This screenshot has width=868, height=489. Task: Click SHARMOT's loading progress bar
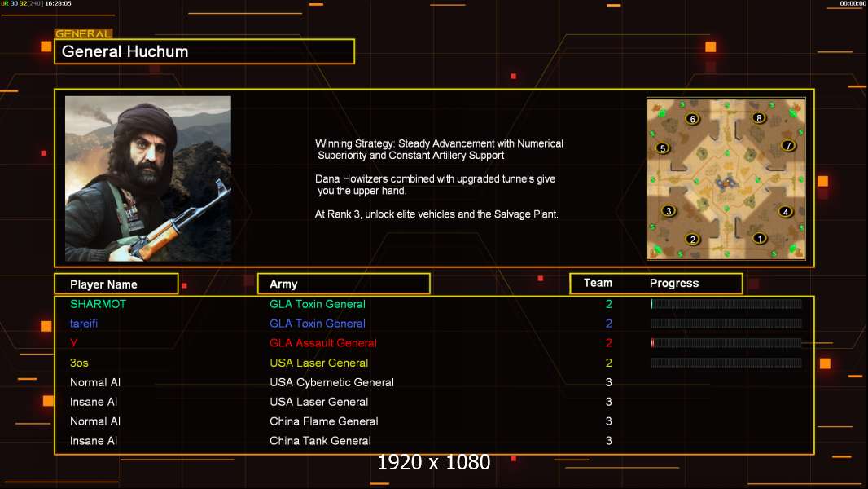coord(726,303)
